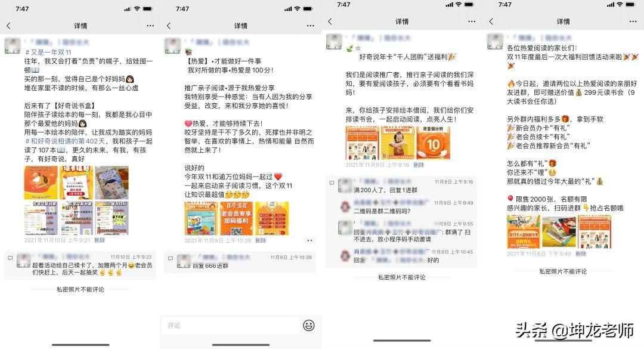
Task: Tap back arrow in second phone screen
Action: click(x=168, y=26)
